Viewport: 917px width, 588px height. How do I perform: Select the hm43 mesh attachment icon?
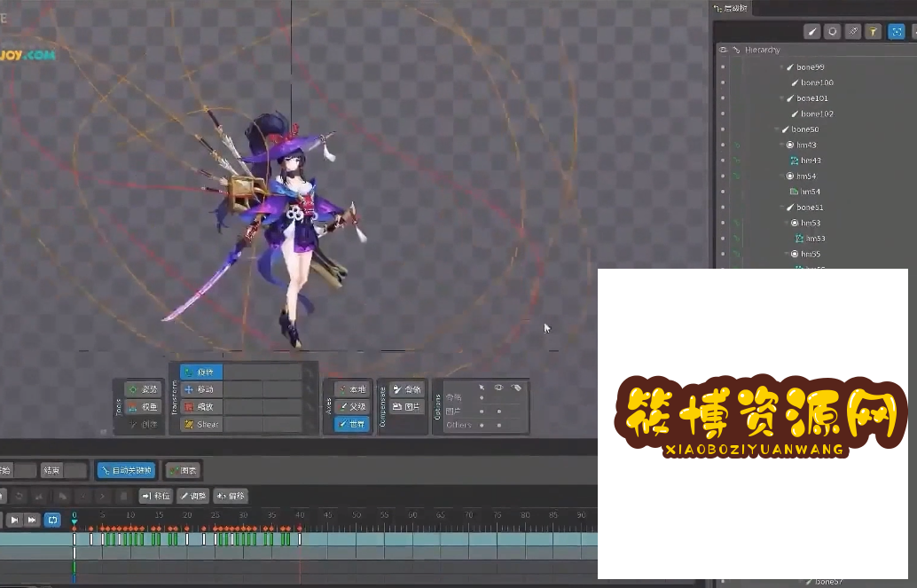795,161
